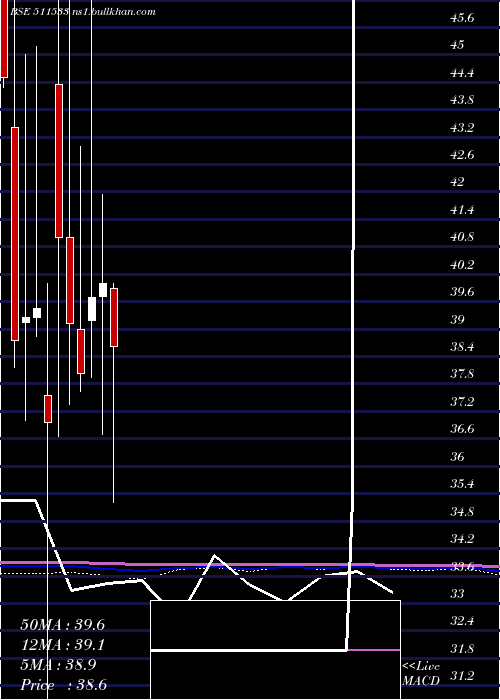The width and height of the screenshot is (500, 700).
Task: Click the last red candle near 39.6
Action: click(114, 317)
